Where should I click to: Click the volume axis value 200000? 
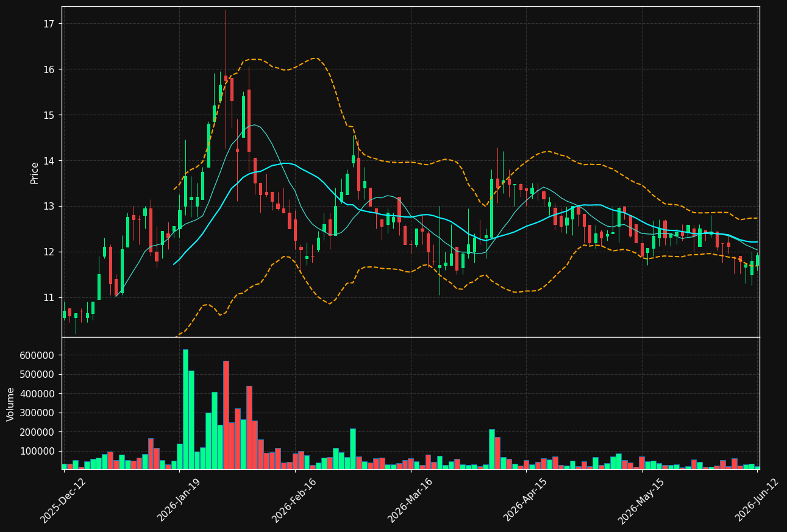[x=38, y=432]
